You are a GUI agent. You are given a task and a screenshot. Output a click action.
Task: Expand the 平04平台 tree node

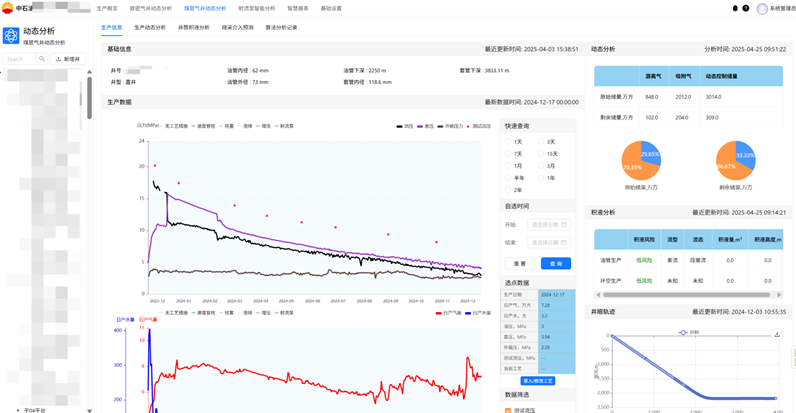point(18,410)
